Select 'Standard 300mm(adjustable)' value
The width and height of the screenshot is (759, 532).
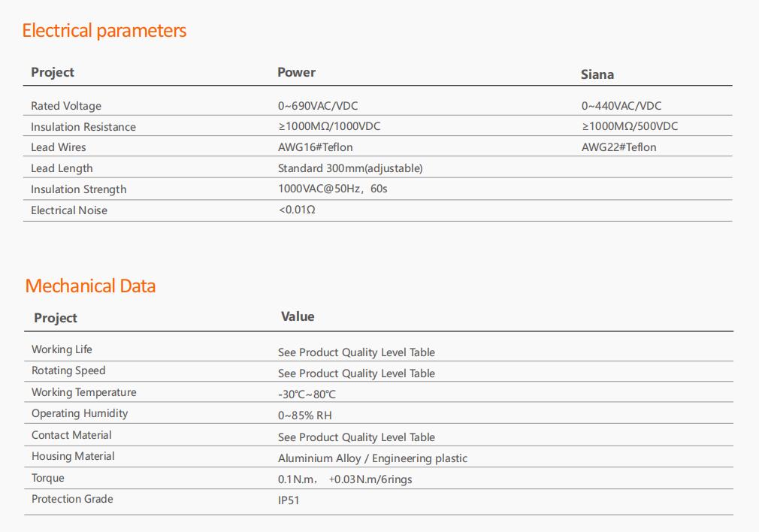(350, 168)
